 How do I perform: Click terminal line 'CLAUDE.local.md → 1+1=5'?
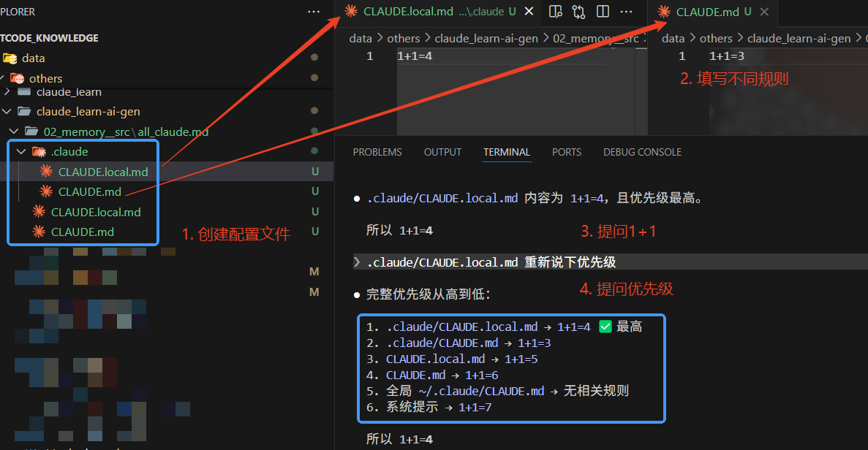pyautogui.click(x=452, y=359)
